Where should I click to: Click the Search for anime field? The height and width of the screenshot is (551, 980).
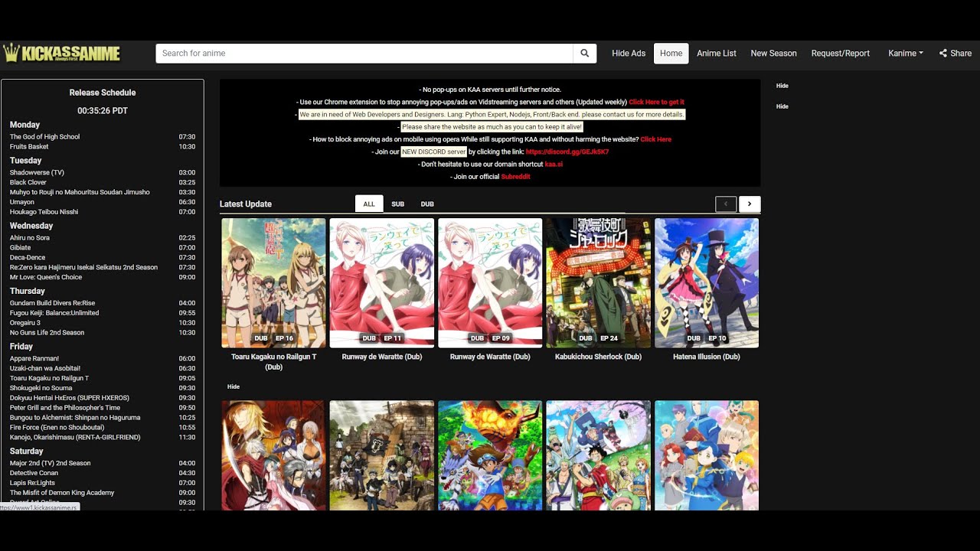click(364, 54)
